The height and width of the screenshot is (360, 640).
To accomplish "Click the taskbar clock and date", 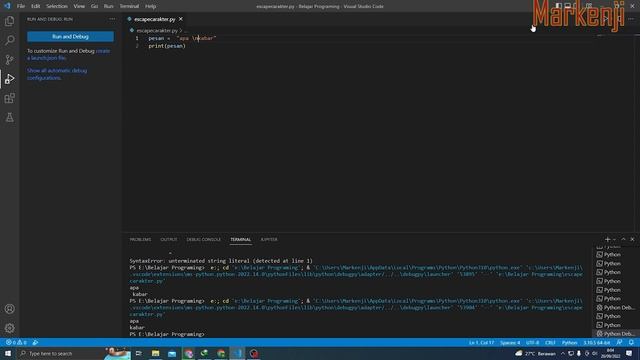I will (611, 353).
